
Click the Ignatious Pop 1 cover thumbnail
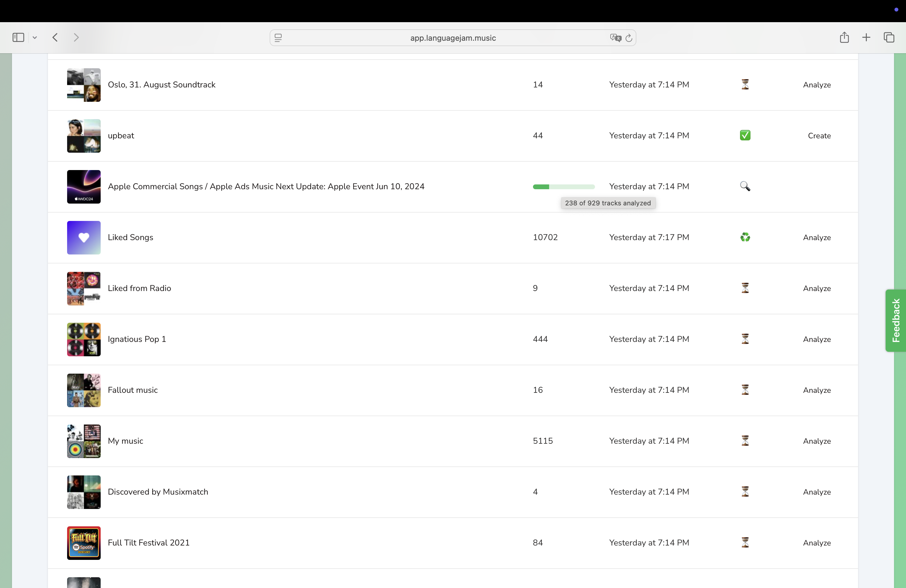coord(84,339)
